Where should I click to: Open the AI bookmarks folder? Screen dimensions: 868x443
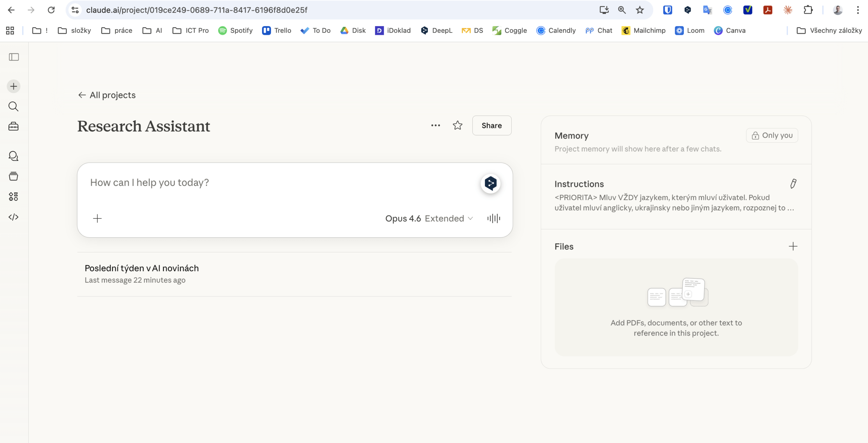152,30
